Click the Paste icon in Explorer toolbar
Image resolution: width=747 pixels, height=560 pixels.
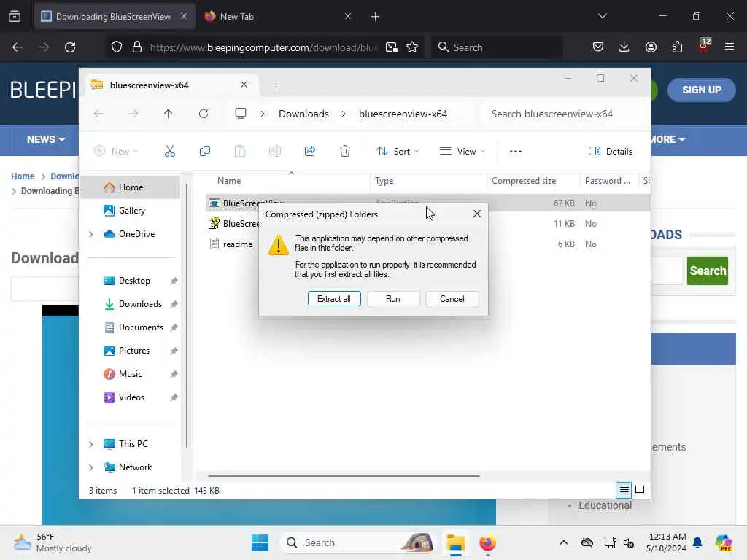point(240,152)
